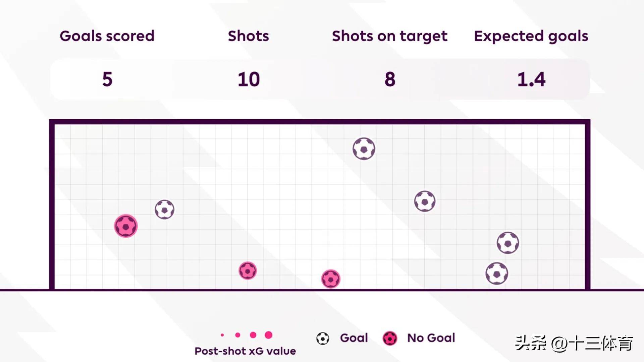Screen dimensions: 644x362
Task: Click the "Expected goals" heading
Action: tap(531, 36)
